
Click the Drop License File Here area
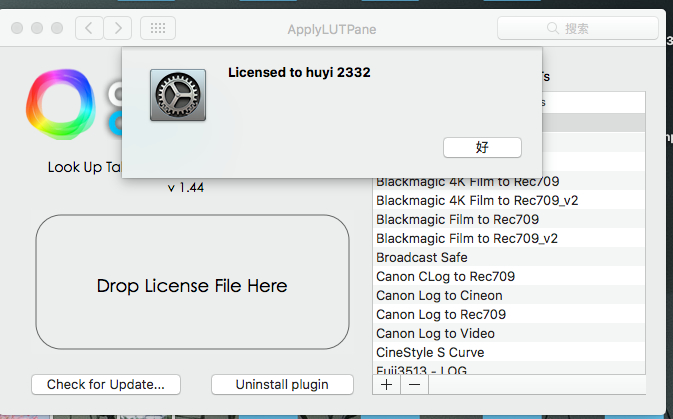coord(192,286)
